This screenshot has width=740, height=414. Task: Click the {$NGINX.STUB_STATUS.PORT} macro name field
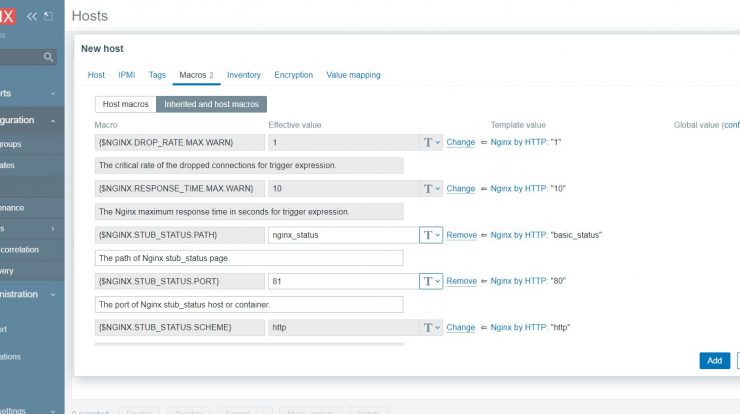click(180, 281)
